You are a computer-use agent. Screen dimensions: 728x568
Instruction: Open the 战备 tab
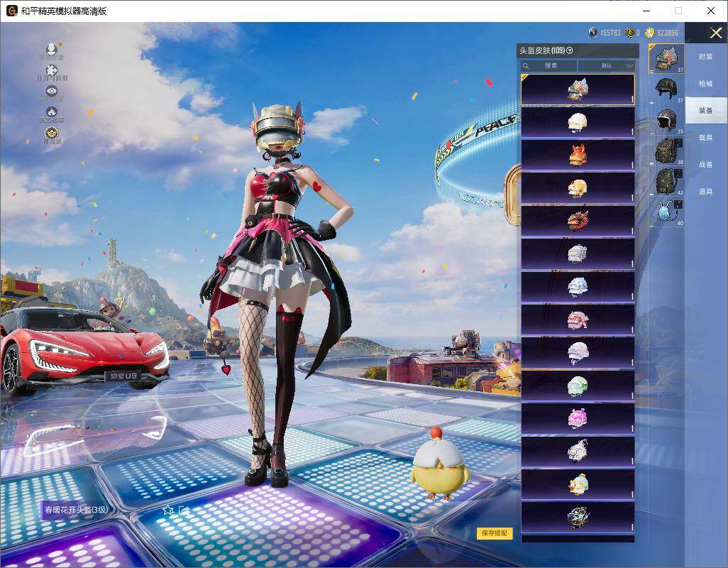click(706, 165)
